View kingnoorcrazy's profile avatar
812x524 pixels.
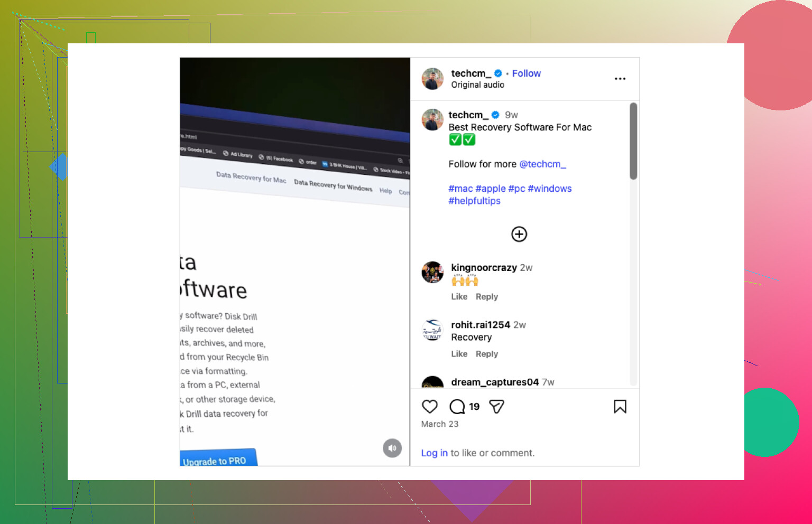coord(432,273)
